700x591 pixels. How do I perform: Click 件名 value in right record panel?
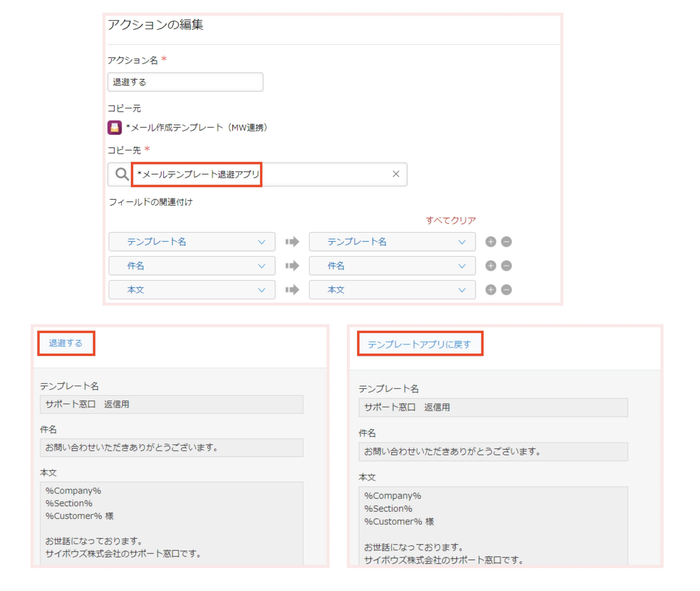click(x=493, y=452)
